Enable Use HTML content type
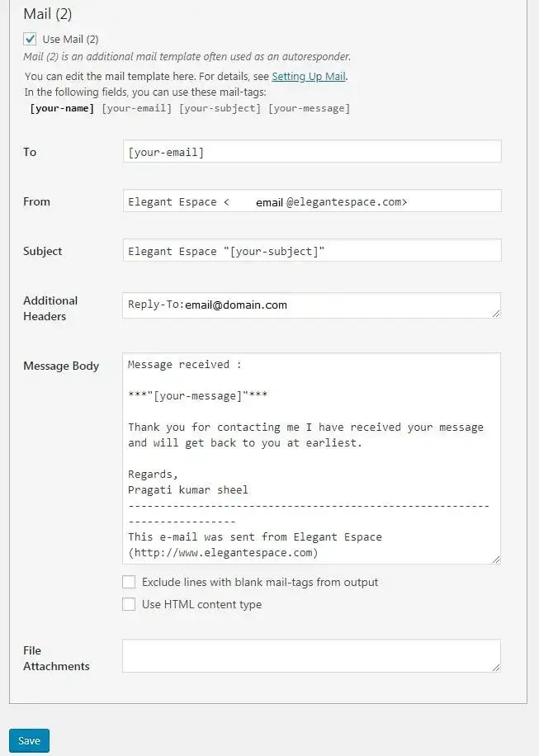Viewport: 539px width, 756px height. click(129, 604)
